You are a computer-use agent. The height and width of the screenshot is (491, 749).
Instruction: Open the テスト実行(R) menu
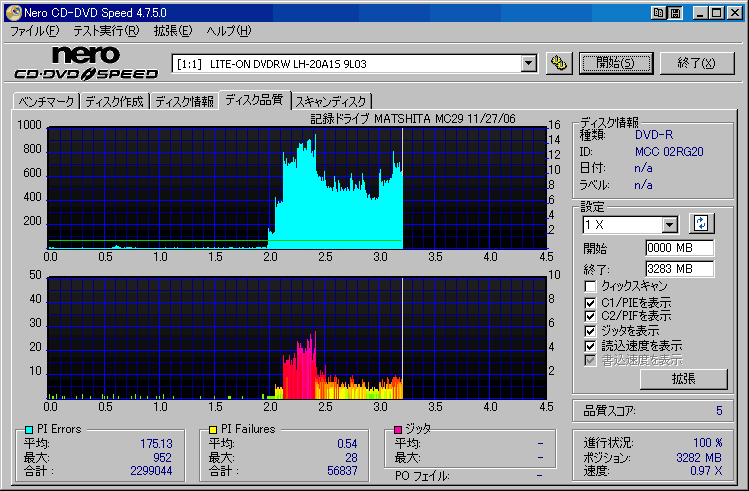[106, 31]
